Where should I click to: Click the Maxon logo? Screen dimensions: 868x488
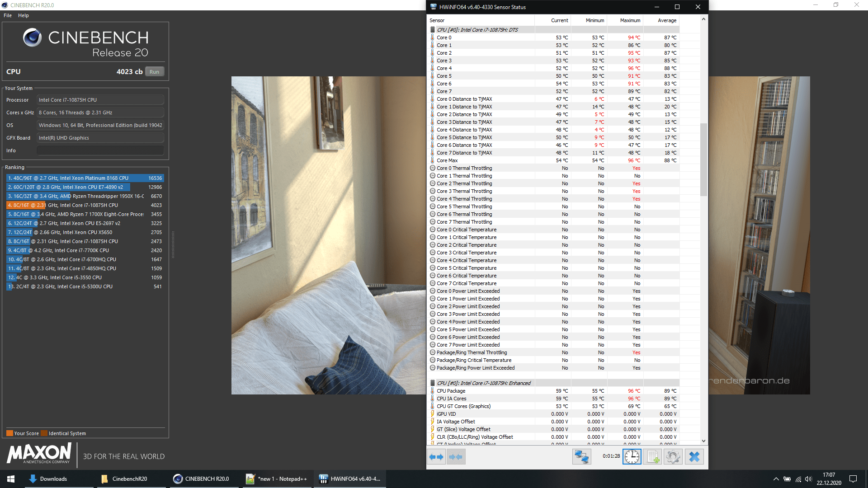coord(39,453)
